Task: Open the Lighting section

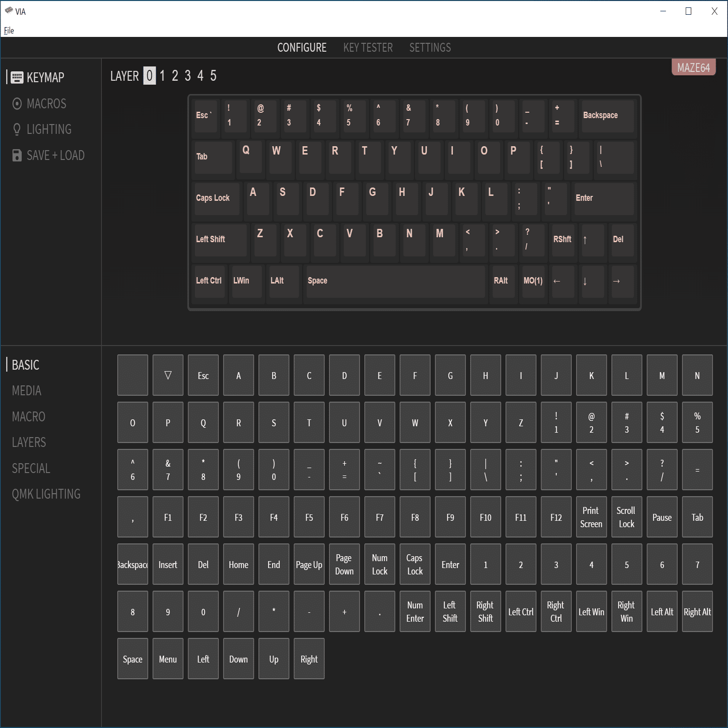Action: (x=42, y=129)
